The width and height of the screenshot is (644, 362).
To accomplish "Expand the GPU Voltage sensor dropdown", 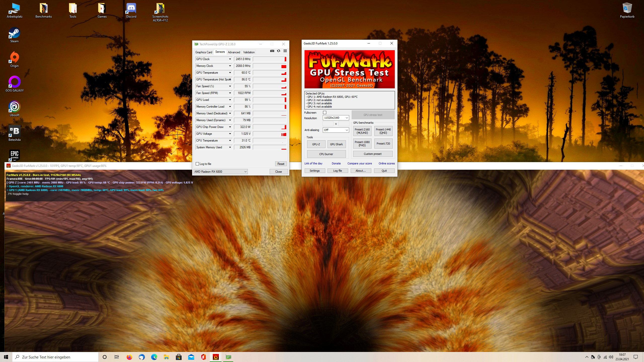I will (230, 134).
